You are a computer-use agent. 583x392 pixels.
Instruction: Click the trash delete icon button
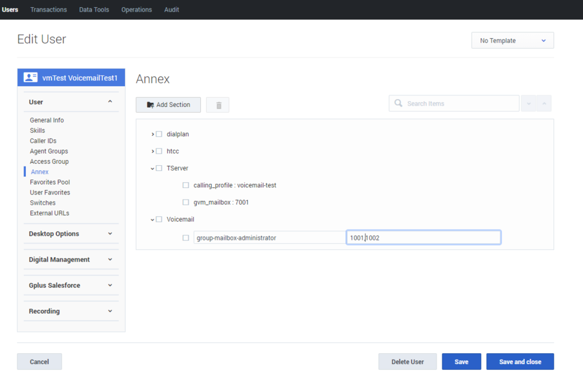click(219, 105)
